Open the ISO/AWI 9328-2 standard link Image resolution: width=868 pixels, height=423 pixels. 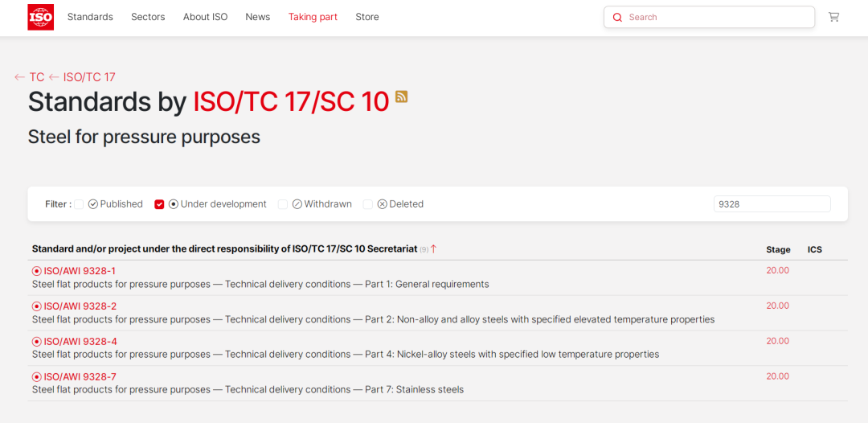click(80, 306)
